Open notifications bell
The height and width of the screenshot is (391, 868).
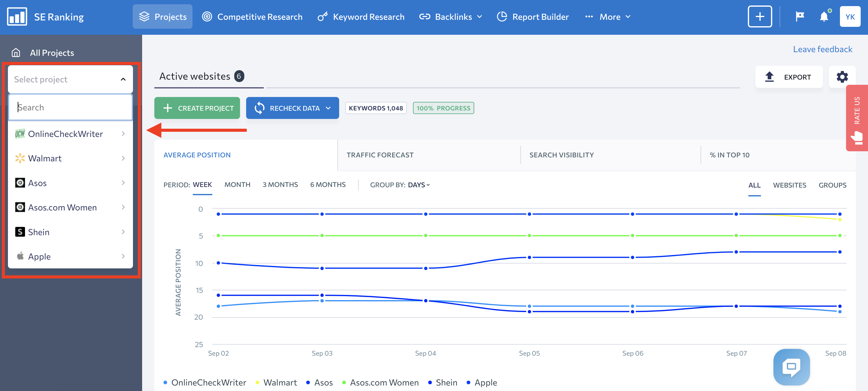[x=824, y=16]
